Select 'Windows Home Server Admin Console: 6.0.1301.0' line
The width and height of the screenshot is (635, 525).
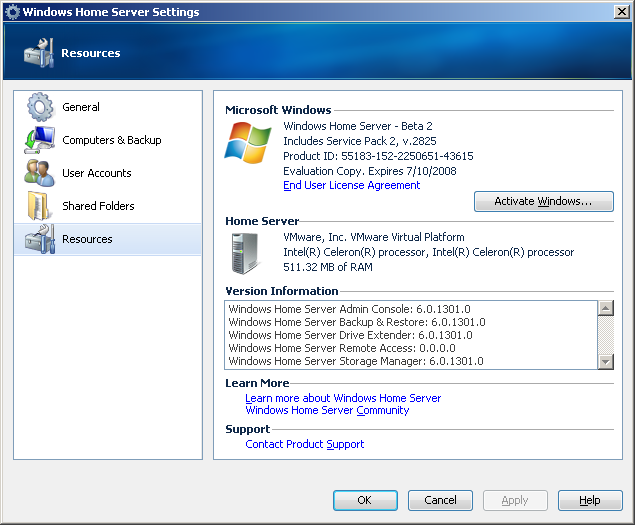[349, 309]
